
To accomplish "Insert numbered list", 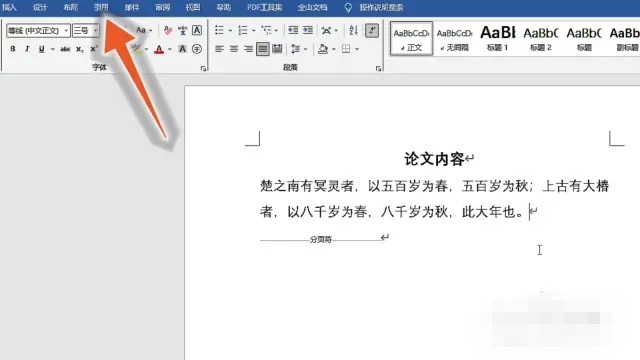I will click(x=243, y=30).
